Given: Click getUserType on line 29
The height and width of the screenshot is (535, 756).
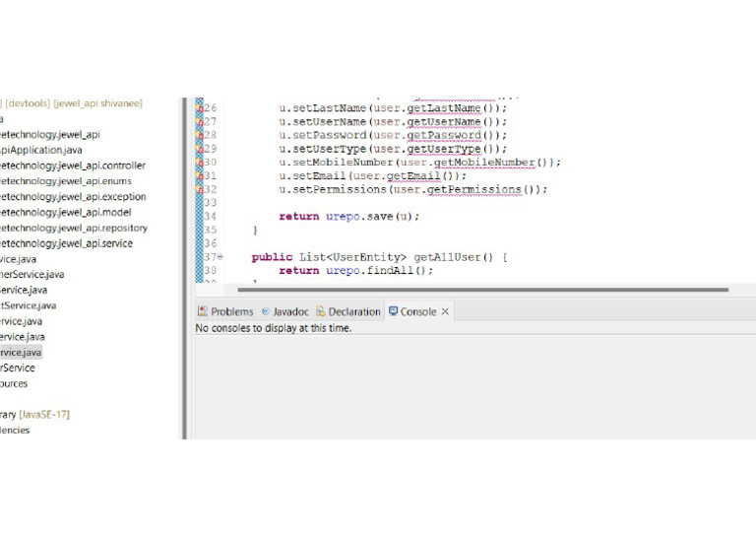Looking at the screenshot, I should (444, 149).
